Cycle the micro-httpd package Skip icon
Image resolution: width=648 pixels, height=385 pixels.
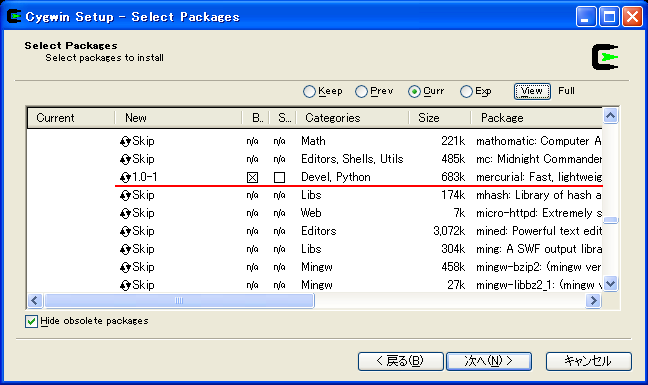click(x=125, y=214)
